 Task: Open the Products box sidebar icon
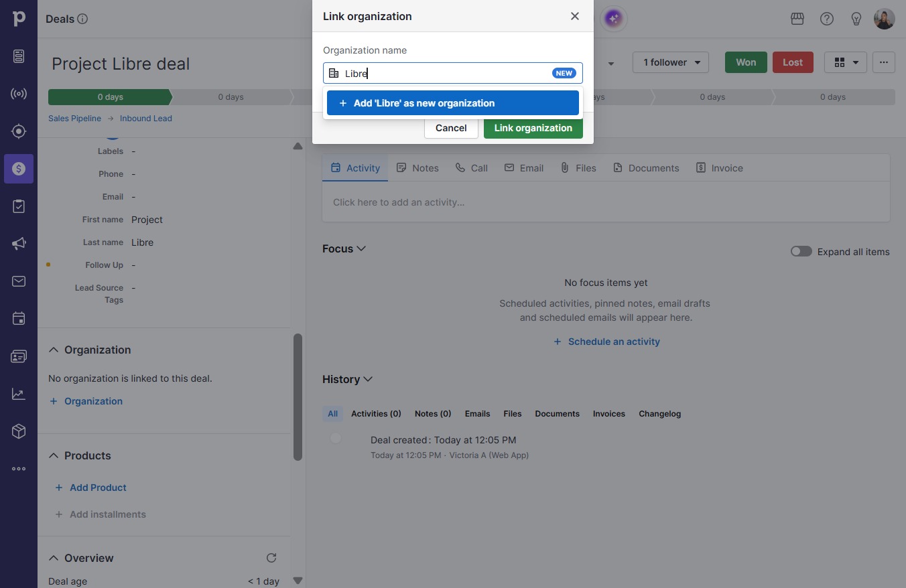tap(19, 431)
